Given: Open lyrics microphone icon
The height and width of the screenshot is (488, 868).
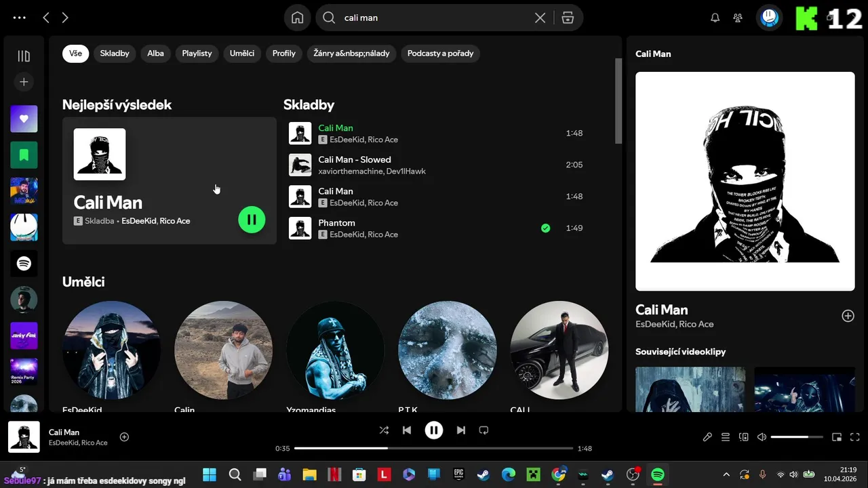Looking at the screenshot, I should click(x=707, y=437).
